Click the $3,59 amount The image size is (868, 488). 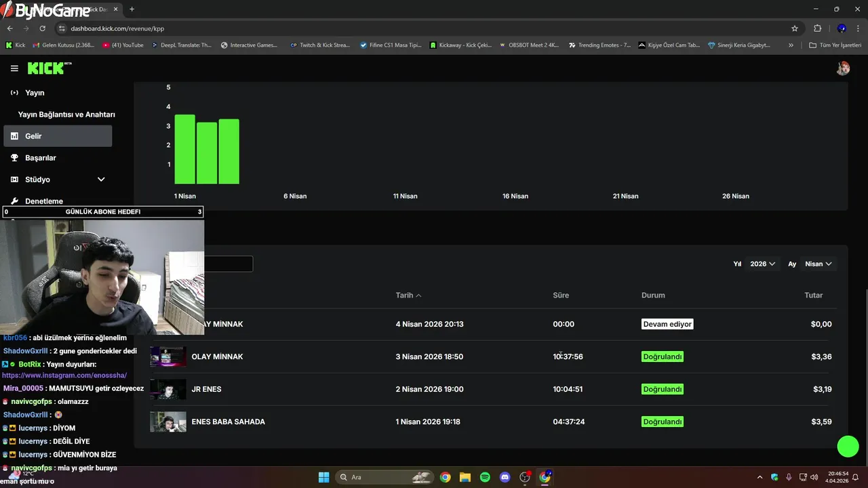pyautogui.click(x=821, y=422)
